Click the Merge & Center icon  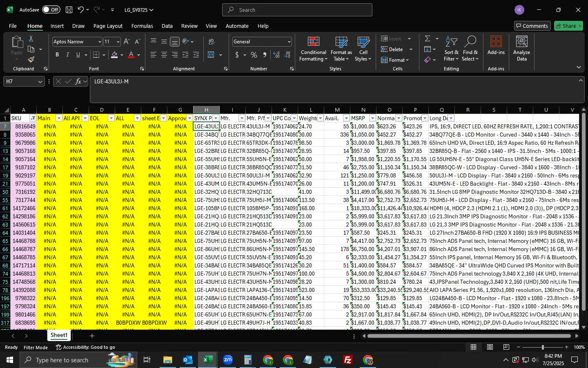[x=211, y=55]
